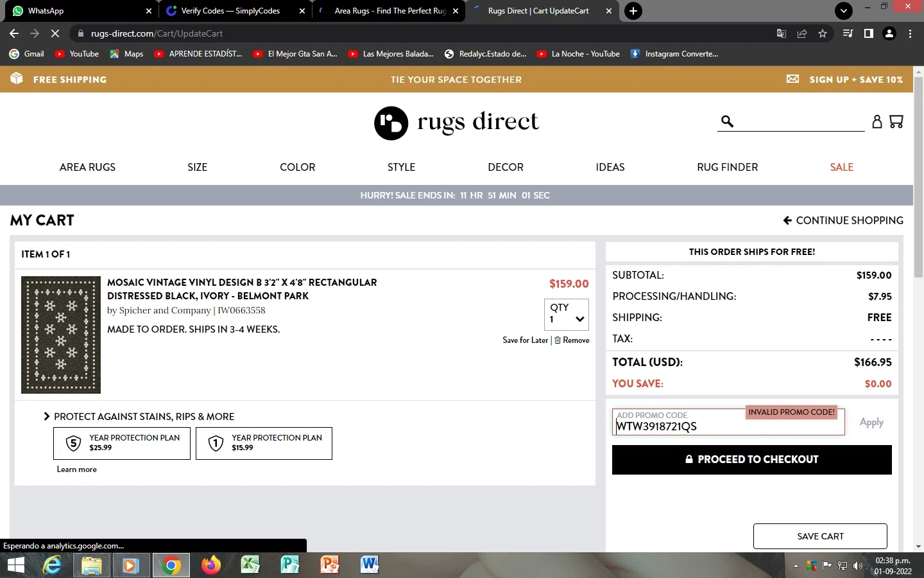Viewport: 924px width, 578px height.
Task: Open Word from taskbar
Action: [x=370, y=565]
